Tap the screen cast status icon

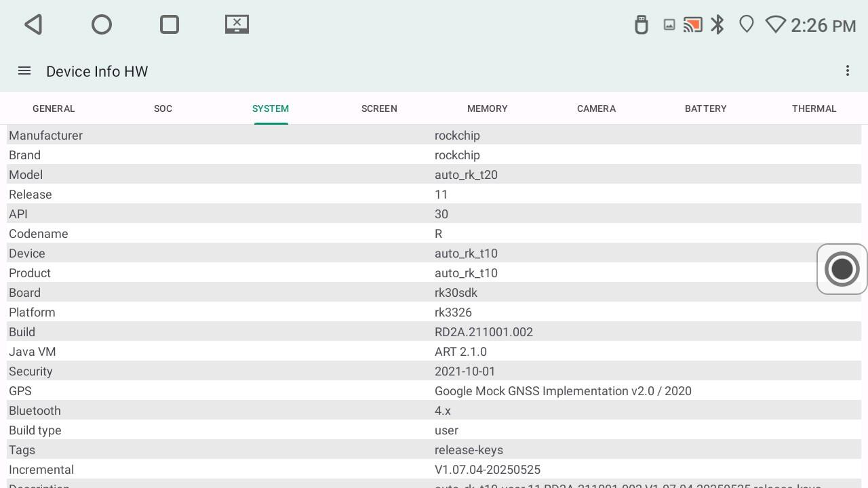692,25
